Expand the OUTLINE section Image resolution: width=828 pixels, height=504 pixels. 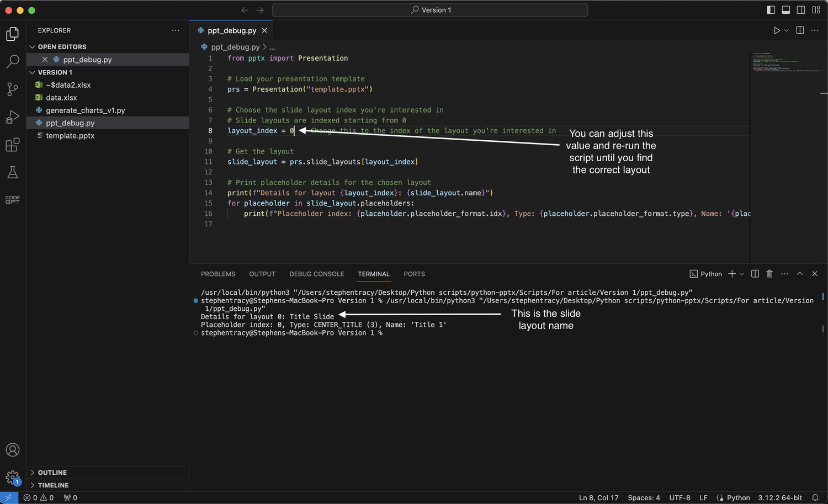pos(52,473)
